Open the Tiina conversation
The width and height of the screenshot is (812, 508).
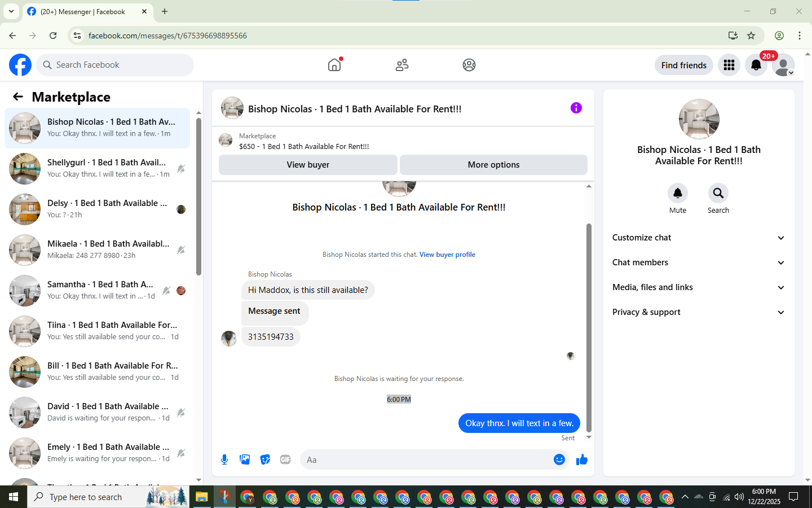coord(97,331)
